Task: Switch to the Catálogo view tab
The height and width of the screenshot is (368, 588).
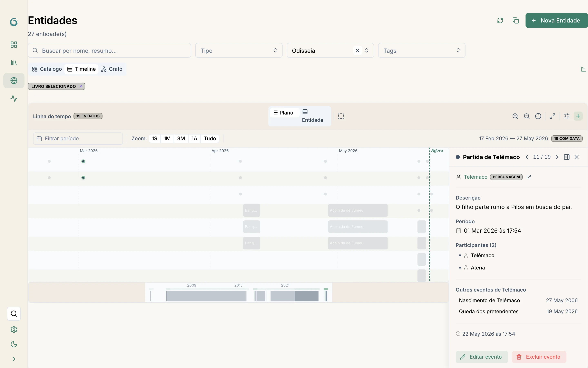Action: (47, 69)
